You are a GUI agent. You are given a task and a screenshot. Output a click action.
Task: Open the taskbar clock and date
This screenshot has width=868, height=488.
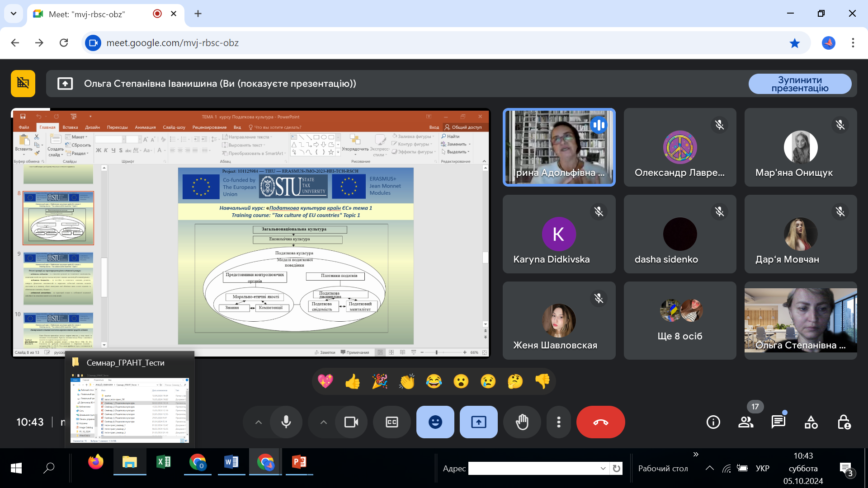point(803,468)
